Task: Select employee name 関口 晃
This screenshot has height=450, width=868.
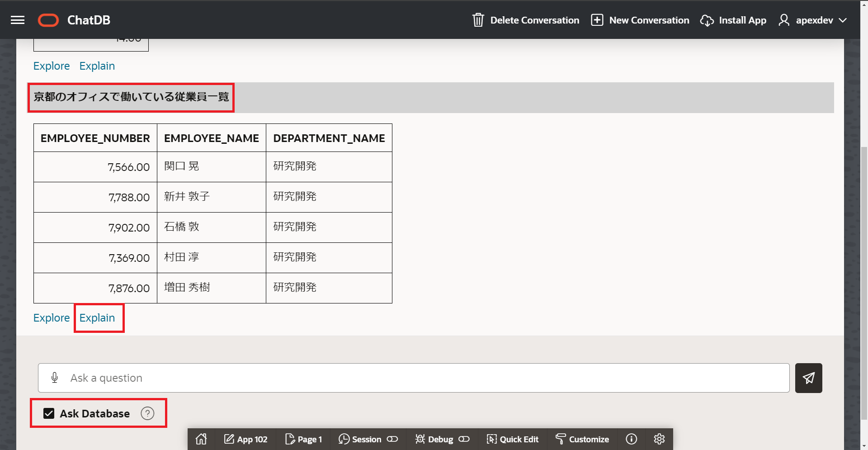Action: coord(181,166)
